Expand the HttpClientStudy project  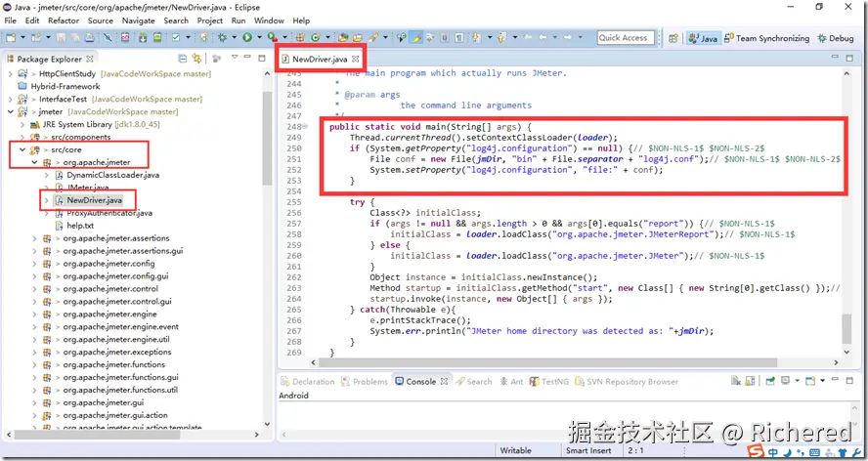pyautogui.click(x=11, y=73)
